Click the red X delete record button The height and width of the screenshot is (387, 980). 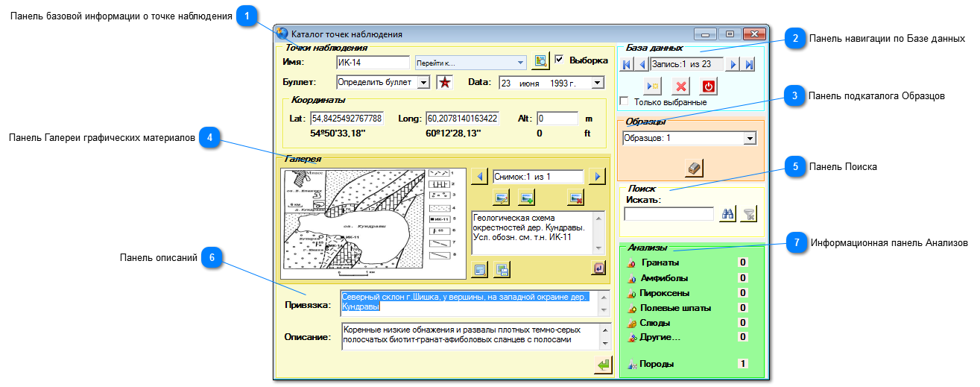[x=680, y=86]
